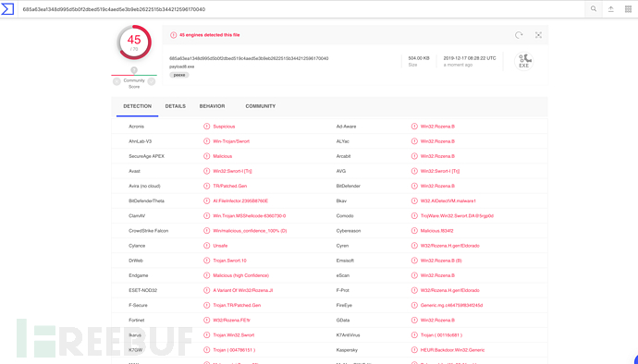Open the Community tab
This screenshot has width=638, height=364.
pos(261,106)
